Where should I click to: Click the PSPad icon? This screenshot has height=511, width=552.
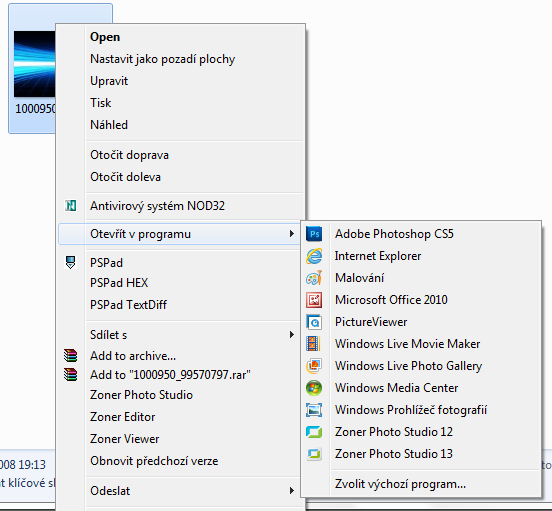coord(70,263)
